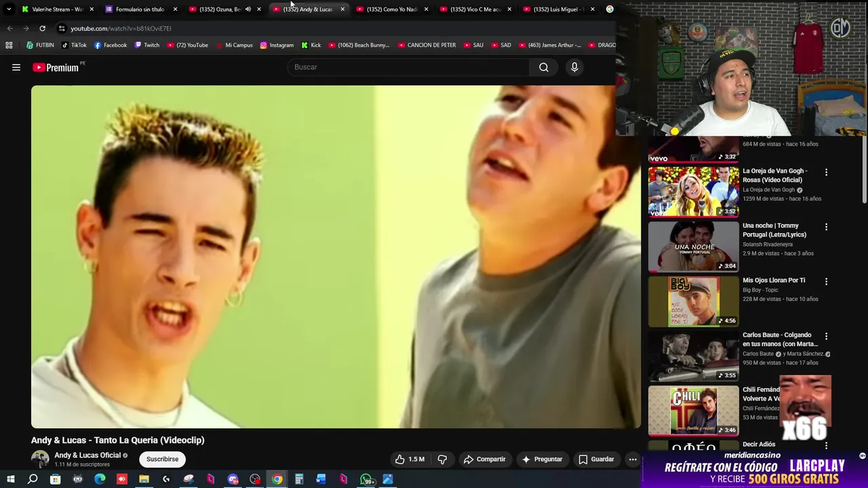The image size is (868, 488).
Task: Dislike the video
Action: [x=442, y=460]
